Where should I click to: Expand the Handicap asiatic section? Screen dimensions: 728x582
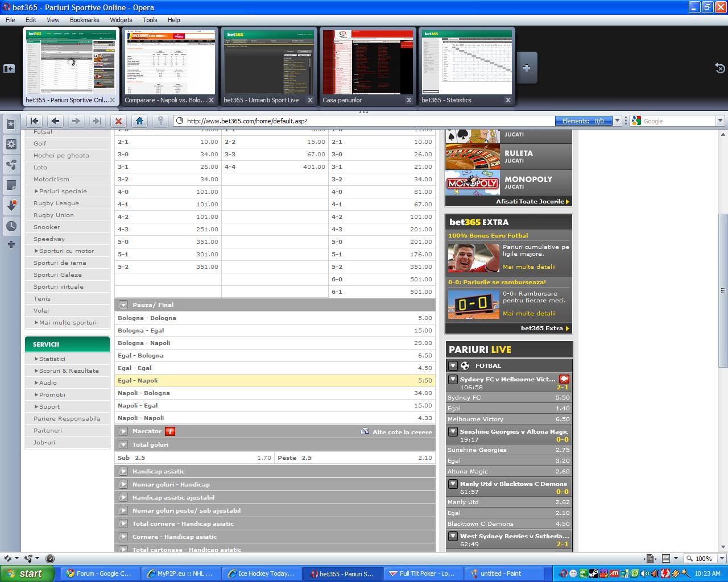(123, 471)
